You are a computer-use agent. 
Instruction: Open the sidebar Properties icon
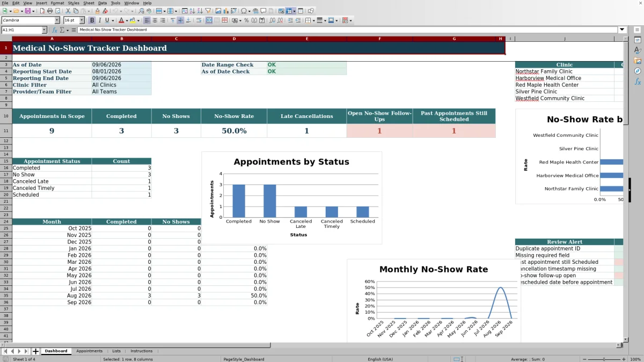pyautogui.click(x=638, y=40)
